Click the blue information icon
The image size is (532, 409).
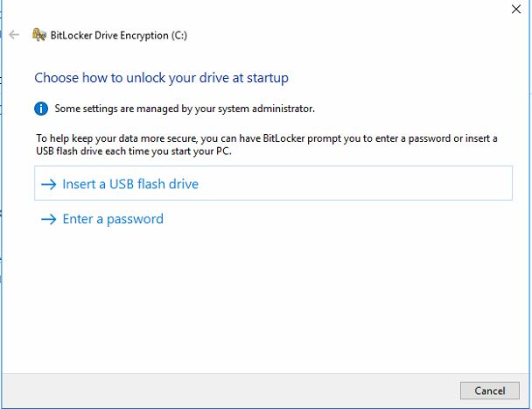pyautogui.click(x=40, y=109)
